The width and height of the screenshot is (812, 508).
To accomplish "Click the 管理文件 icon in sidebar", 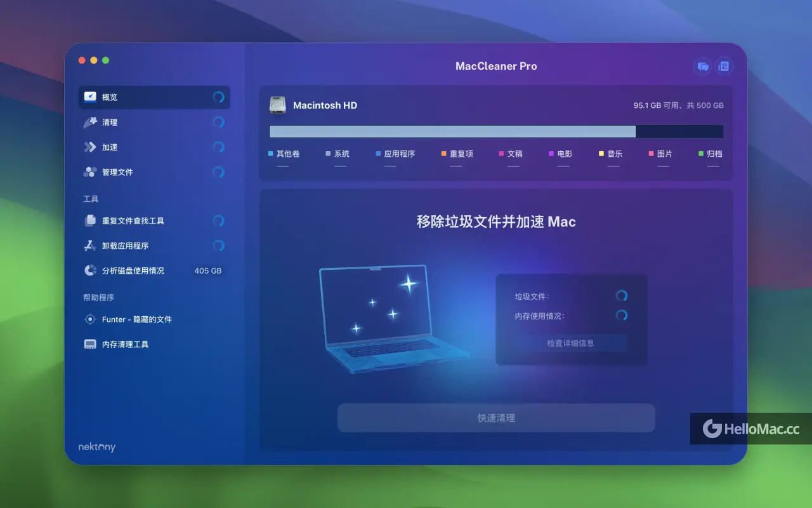I will point(90,172).
